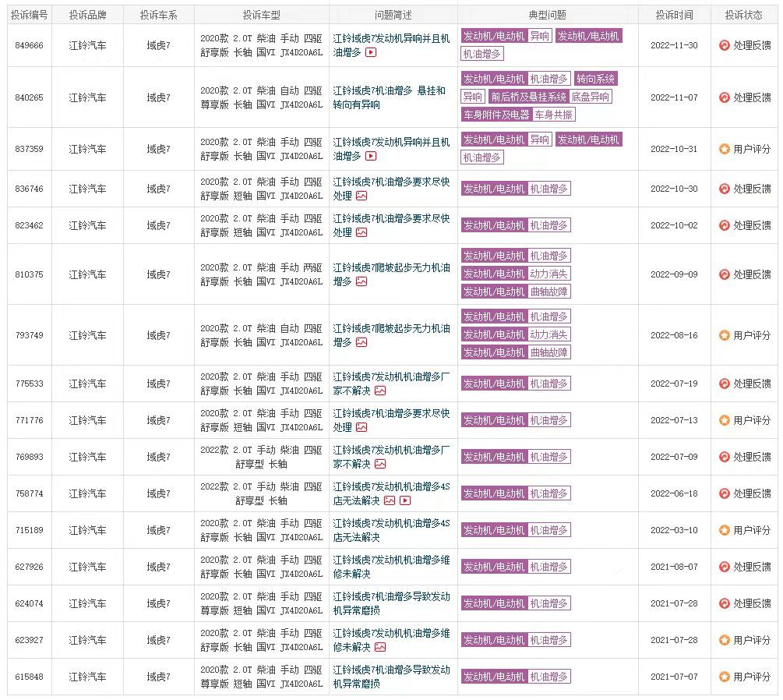The height and width of the screenshot is (700, 783).
Task: Open video icon in complaint 849666 description
Action: 371,52
